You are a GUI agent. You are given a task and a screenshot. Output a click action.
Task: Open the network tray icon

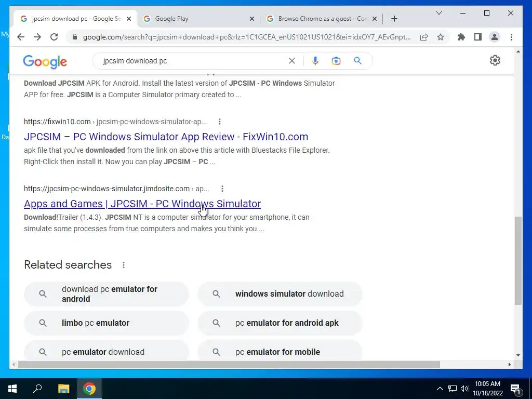pyautogui.click(x=453, y=389)
